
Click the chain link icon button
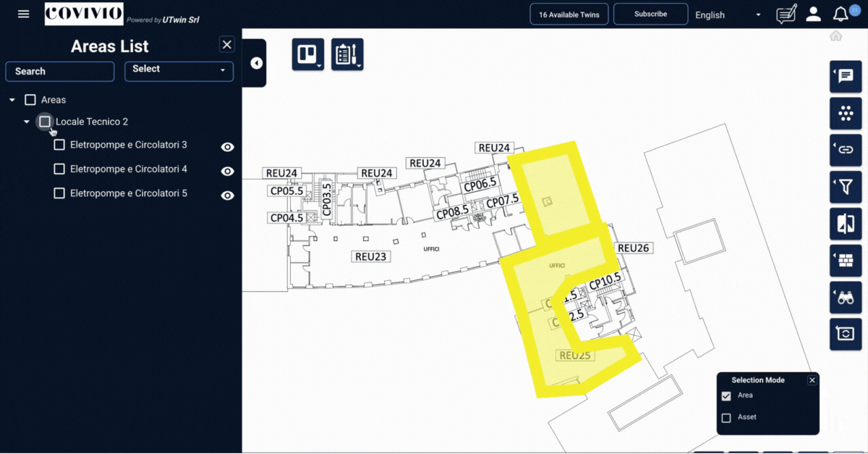845,150
